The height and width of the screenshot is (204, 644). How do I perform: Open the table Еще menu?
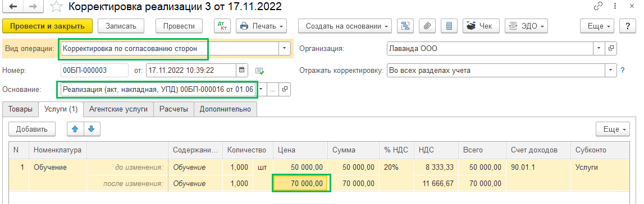click(x=613, y=129)
